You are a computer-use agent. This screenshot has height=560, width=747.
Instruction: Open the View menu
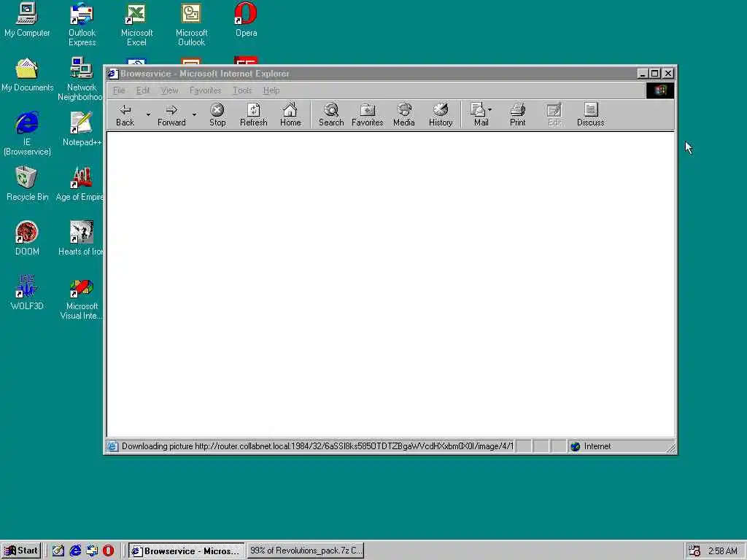point(169,90)
